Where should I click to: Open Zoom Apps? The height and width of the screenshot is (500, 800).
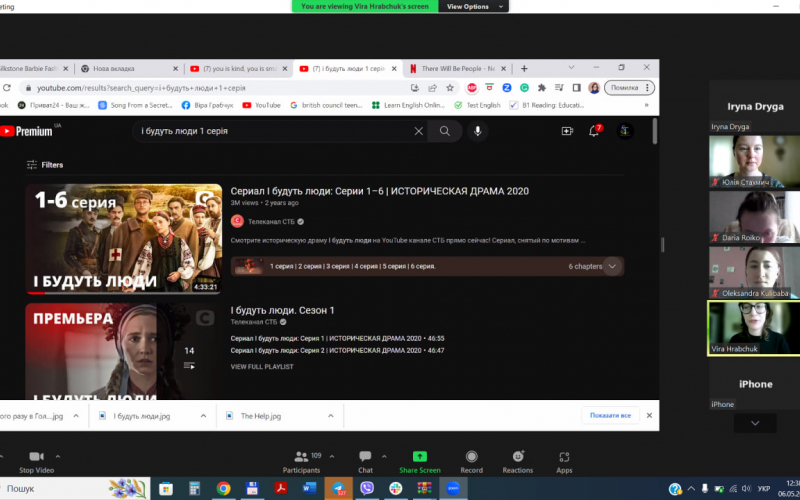[564, 462]
